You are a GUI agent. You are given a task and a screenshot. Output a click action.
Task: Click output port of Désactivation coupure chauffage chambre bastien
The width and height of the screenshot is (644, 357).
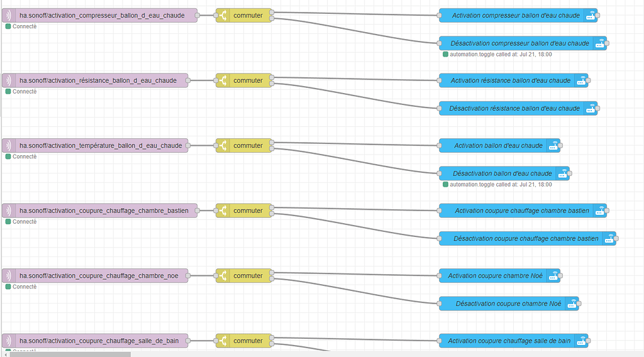coord(616,239)
